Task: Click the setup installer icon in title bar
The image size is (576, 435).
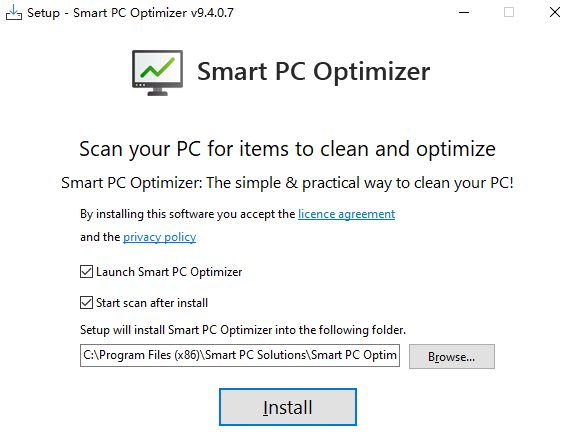Action: pos(14,12)
